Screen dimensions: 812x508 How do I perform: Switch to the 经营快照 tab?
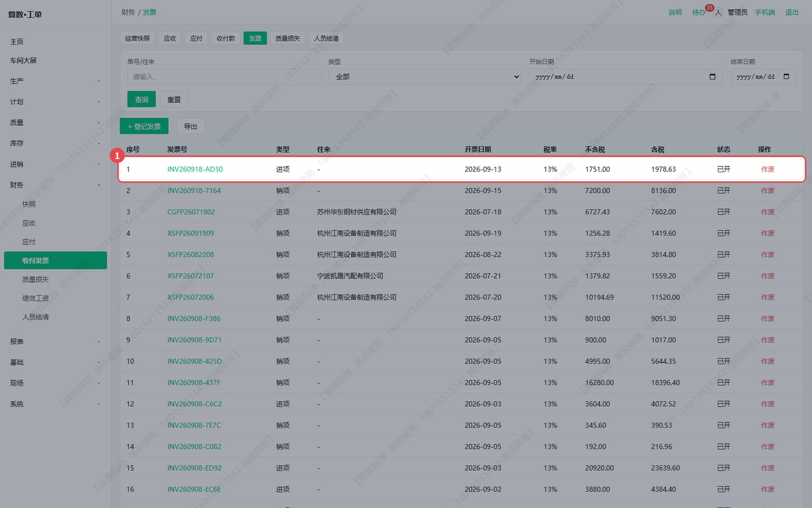click(x=137, y=38)
